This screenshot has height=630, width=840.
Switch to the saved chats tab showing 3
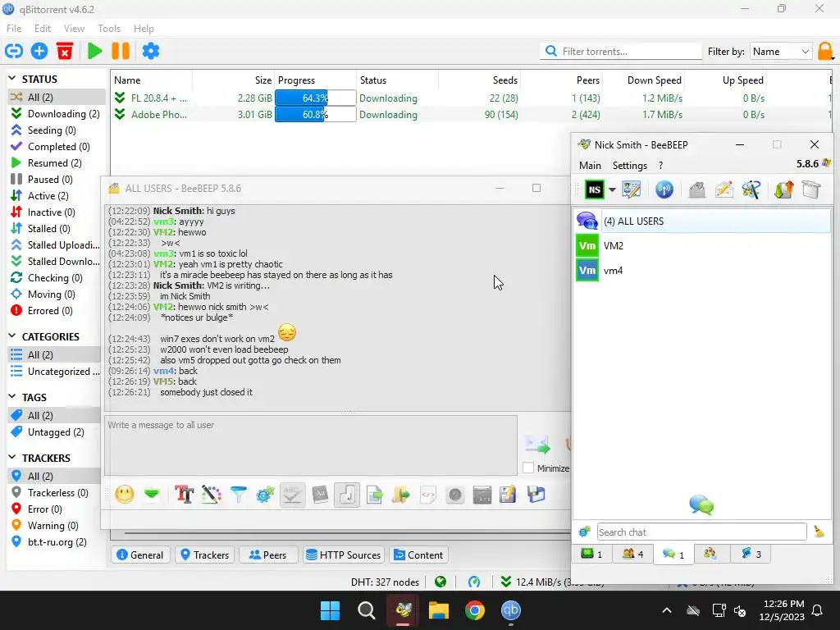tap(751, 554)
